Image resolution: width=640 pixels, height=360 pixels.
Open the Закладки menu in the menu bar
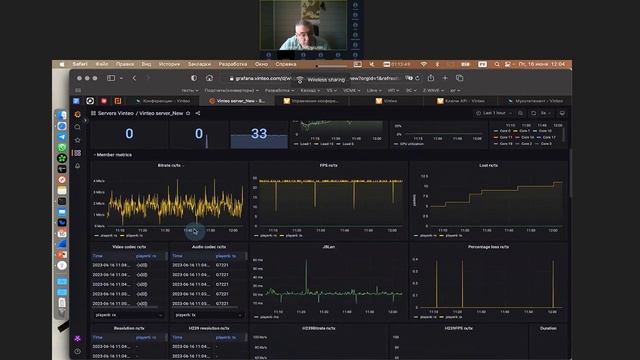point(199,64)
